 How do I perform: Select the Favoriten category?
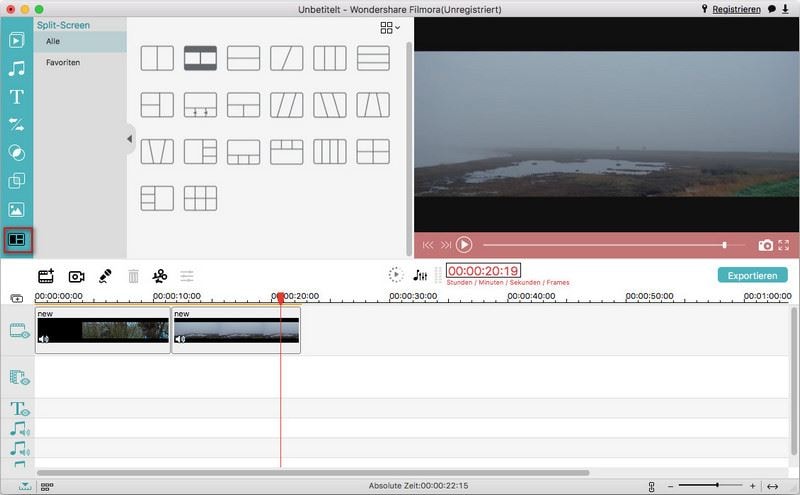click(80, 62)
